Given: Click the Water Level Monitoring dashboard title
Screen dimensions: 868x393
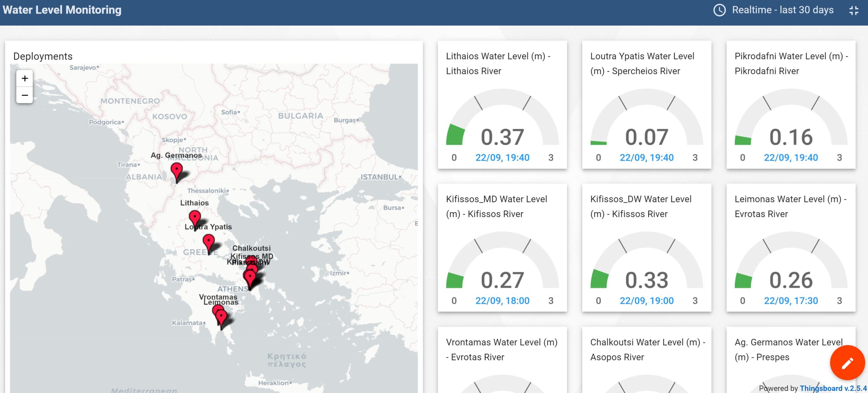Looking at the screenshot, I should tap(62, 10).
